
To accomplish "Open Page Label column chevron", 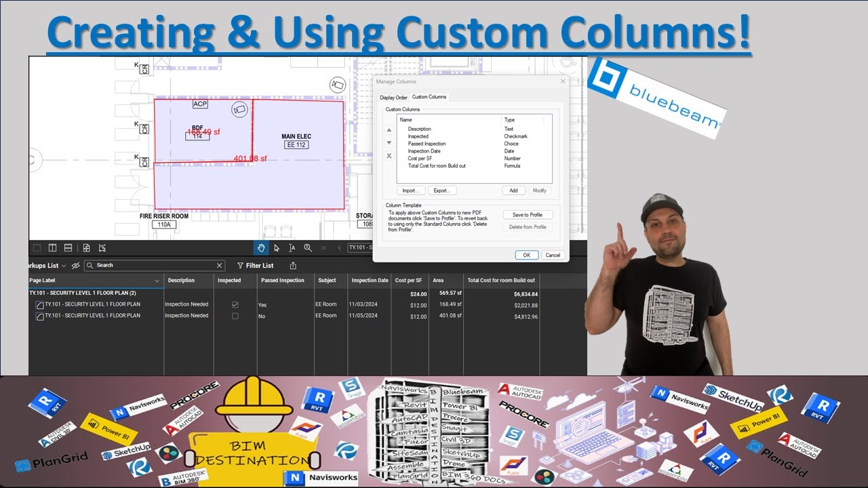I will tap(157, 281).
